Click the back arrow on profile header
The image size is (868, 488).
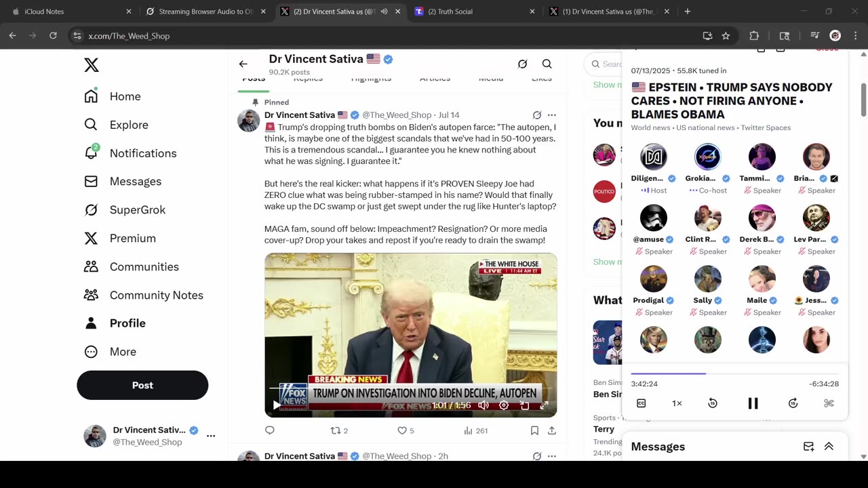coord(243,64)
